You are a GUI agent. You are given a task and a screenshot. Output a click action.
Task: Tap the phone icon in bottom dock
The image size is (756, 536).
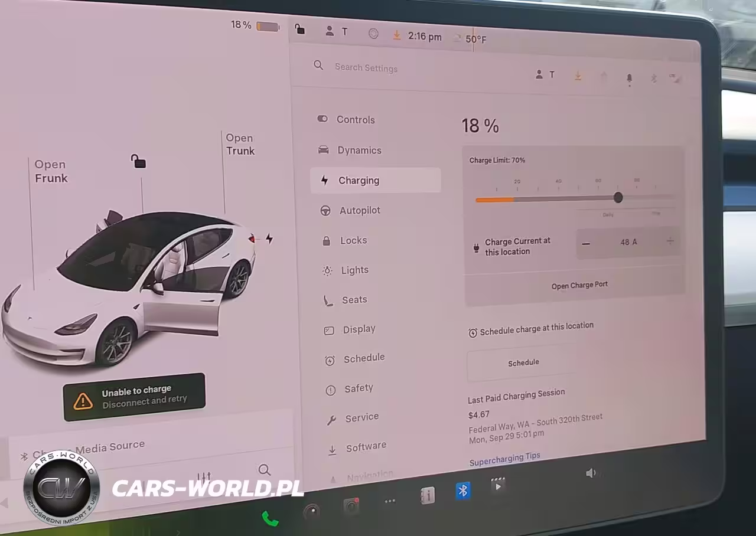pos(270,518)
